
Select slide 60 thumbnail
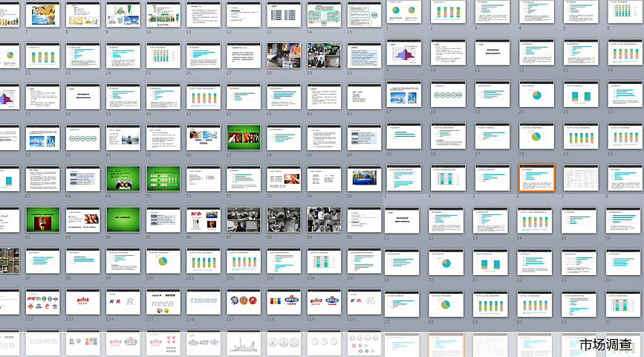pyautogui.click(x=364, y=138)
